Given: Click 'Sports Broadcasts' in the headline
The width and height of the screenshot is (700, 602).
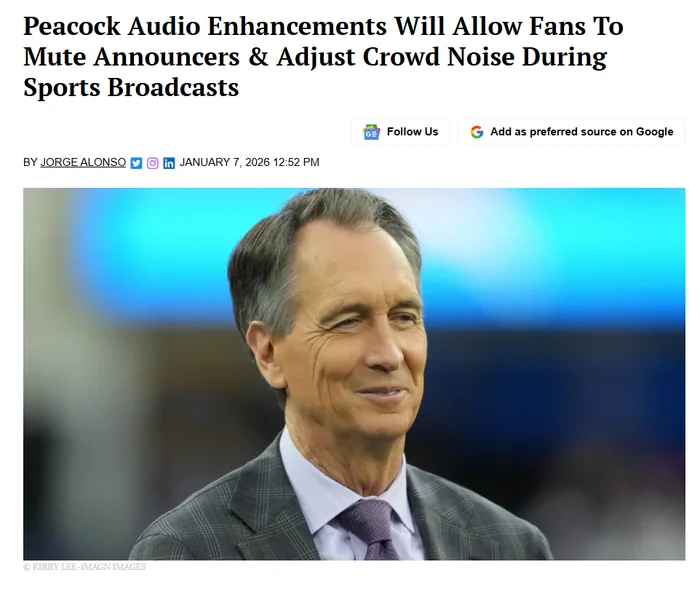Looking at the screenshot, I should pos(131,87).
